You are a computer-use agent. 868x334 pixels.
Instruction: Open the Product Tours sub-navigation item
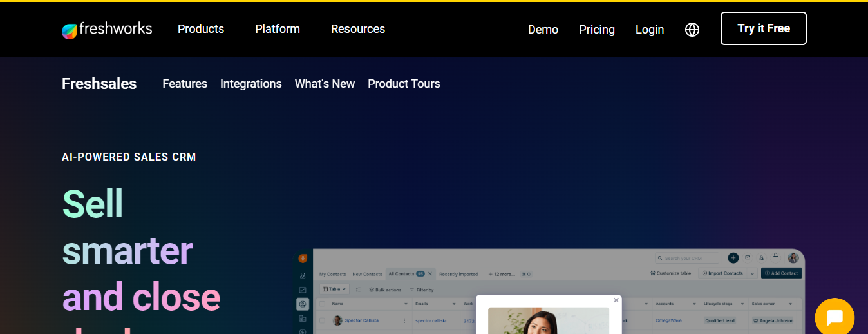point(404,84)
